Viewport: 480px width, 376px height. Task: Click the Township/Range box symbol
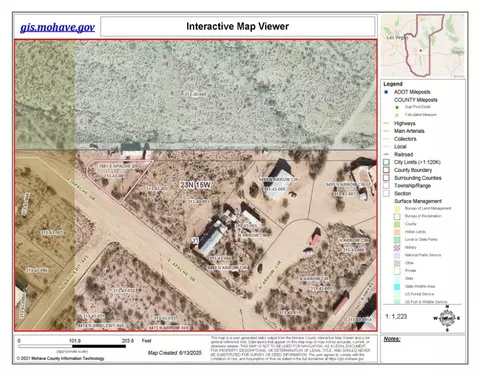(386, 186)
